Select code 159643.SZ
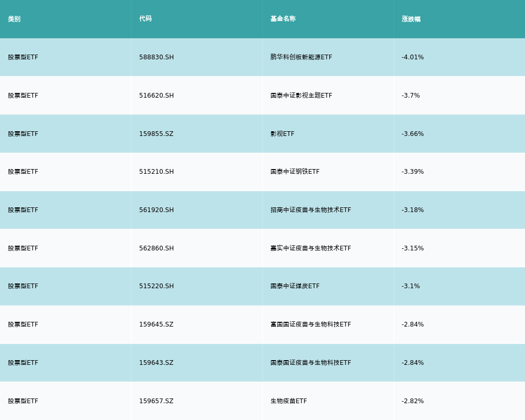 [156, 363]
